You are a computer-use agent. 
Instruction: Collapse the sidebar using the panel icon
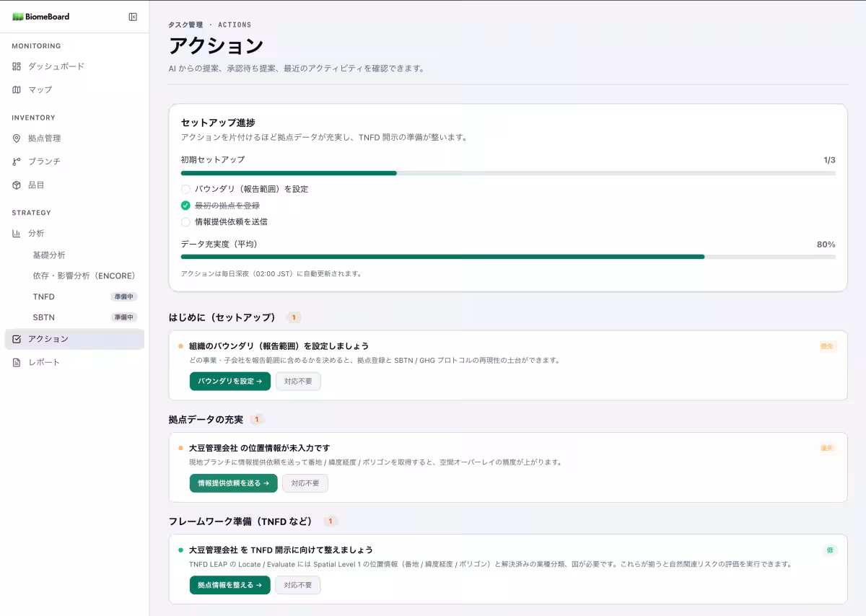point(133,17)
